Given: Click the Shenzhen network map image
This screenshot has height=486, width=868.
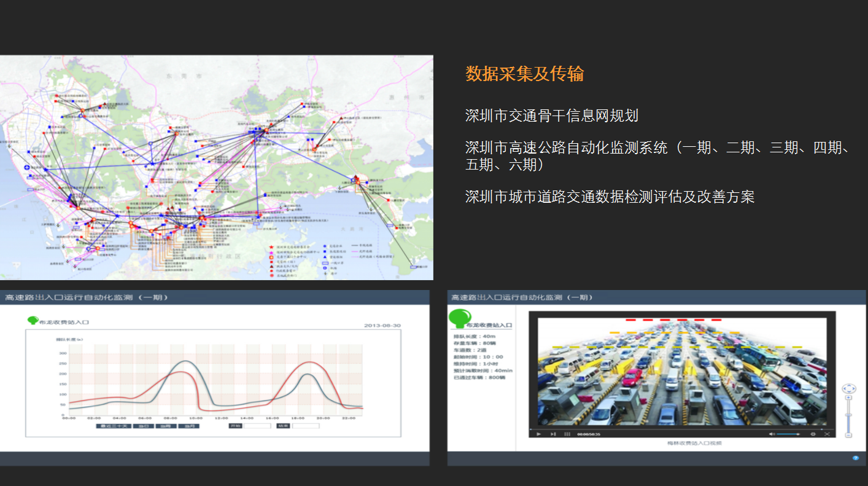Looking at the screenshot, I should [x=217, y=168].
